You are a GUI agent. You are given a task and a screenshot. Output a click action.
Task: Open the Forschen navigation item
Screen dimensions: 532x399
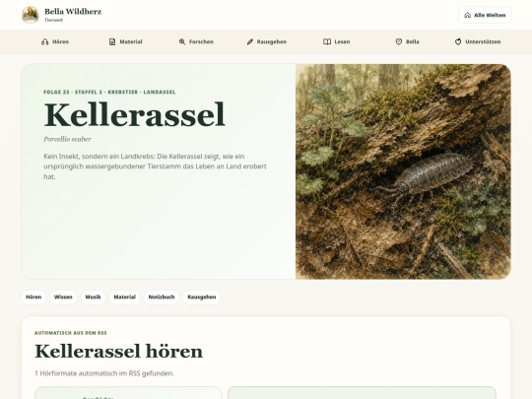point(196,41)
